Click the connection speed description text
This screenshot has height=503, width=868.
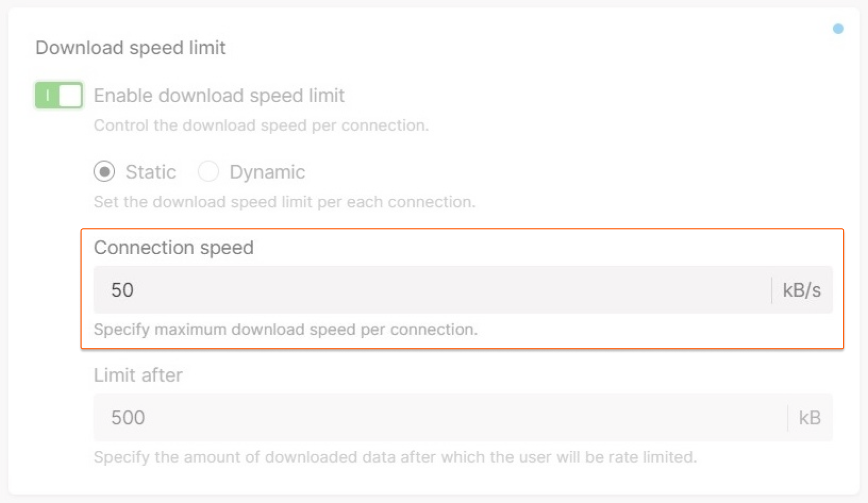click(x=286, y=329)
